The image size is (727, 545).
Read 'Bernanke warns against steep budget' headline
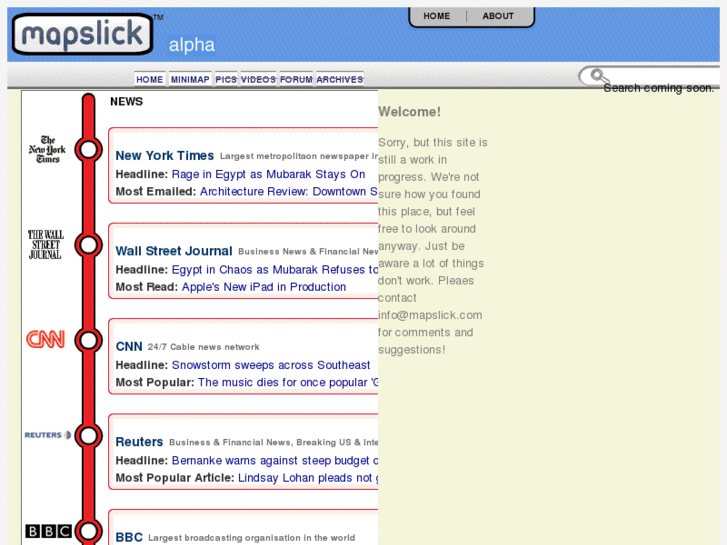coord(275,461)
